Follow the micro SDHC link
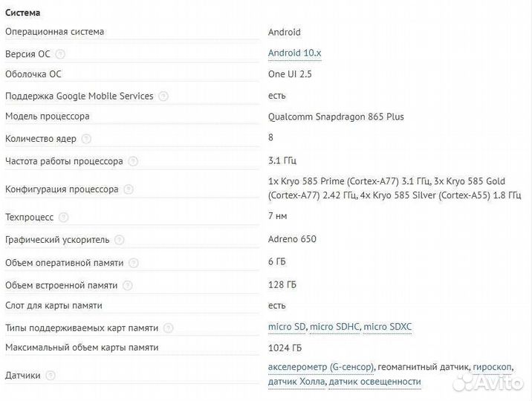The height and width of the screenshot is (401, 532). pyautogui.click(x=334, y=327)
